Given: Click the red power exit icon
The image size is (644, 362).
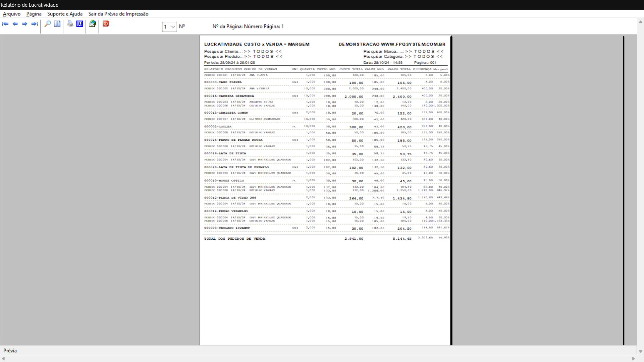Looking at the screenshot, I should pos(106,24).
